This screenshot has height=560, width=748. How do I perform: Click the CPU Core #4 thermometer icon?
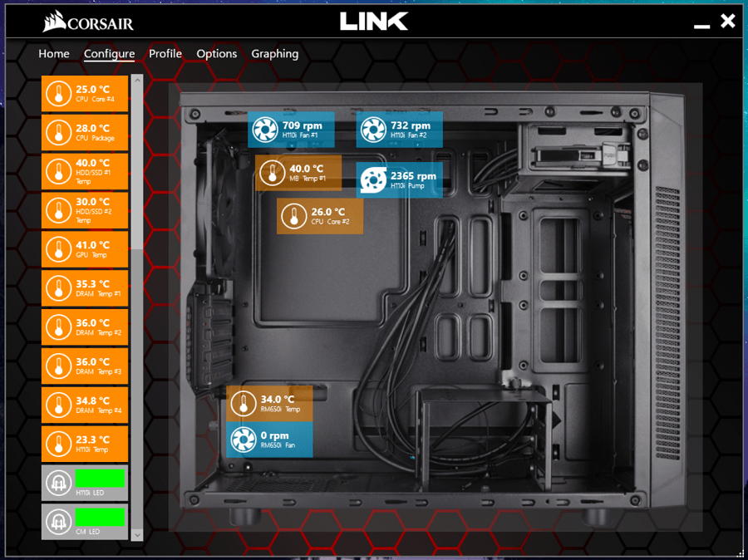click(x=59, y=94)
